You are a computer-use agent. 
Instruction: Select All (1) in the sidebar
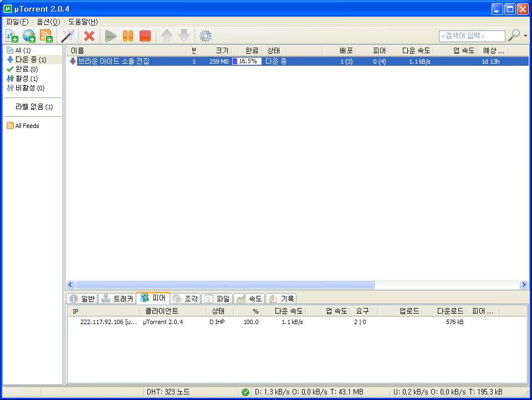(19, 50)
